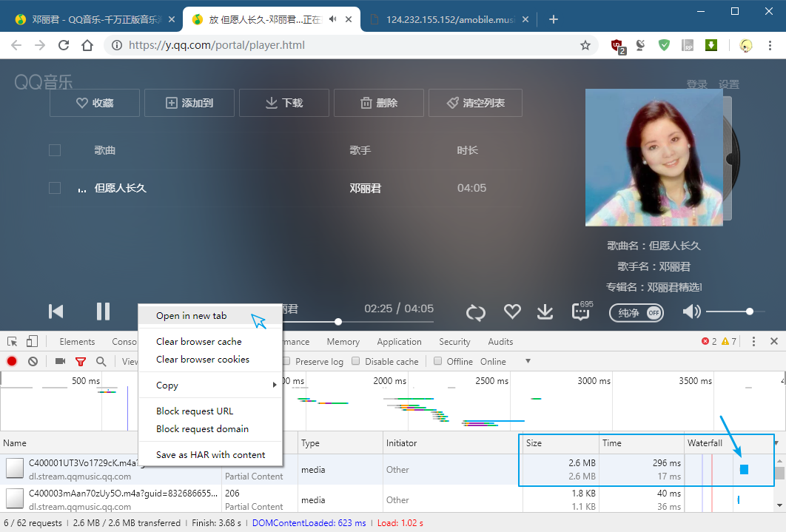Choose Save as HAR with content

tap(210, 455)
